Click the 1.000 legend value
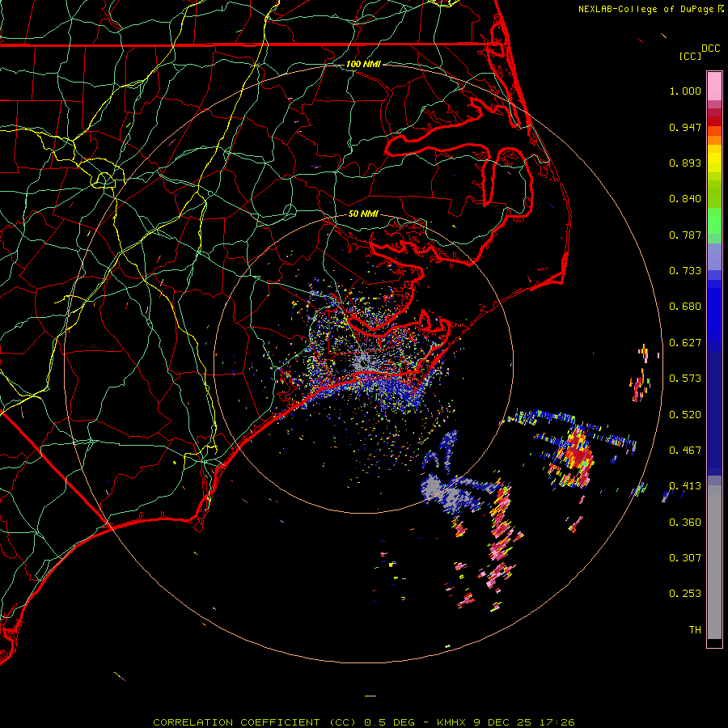Viewport: 728px width, 728px height. tap(685, 91)
